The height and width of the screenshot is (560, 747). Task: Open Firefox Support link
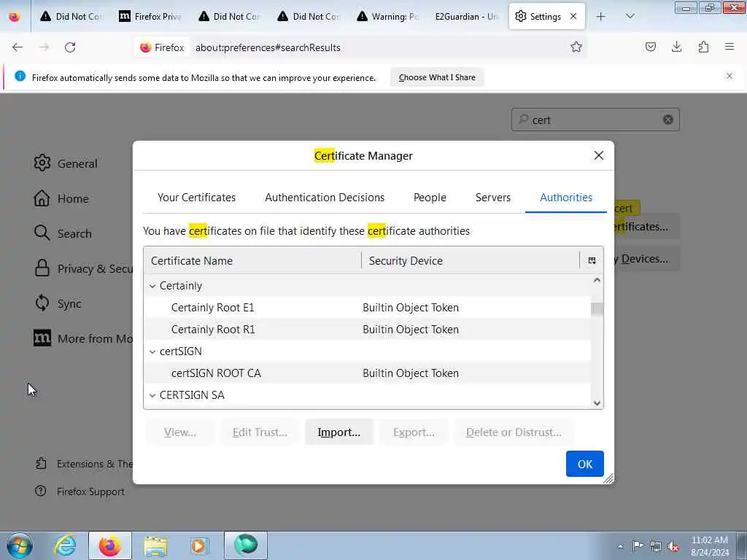80,491
